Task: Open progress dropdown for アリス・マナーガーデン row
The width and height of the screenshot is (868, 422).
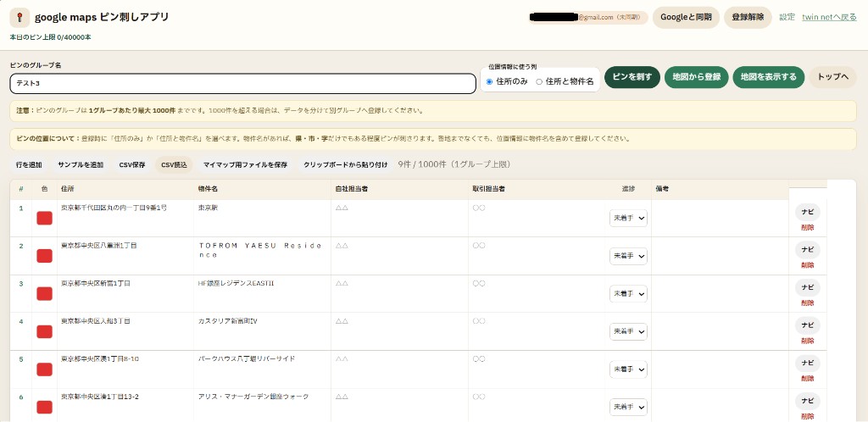Action: tap(628, 407)
